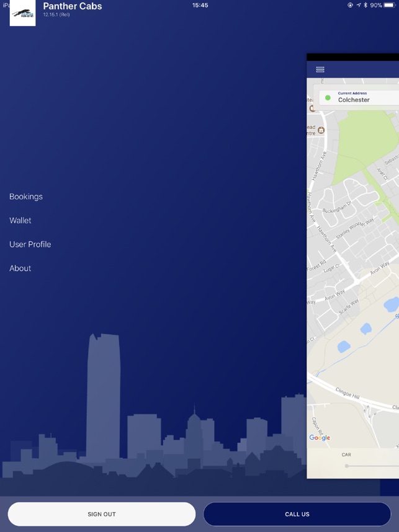Screen dimensions: 399x532
Task: Click the Google logo on map
Action: (x=320, y=438)
